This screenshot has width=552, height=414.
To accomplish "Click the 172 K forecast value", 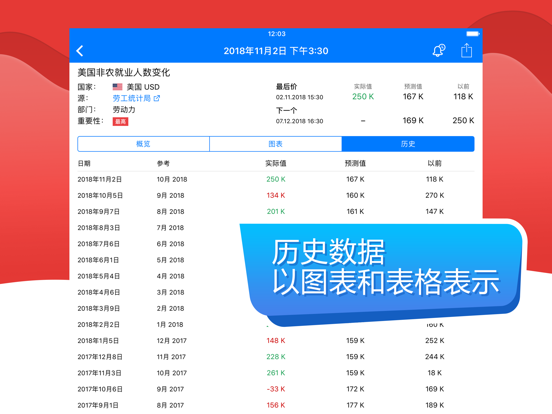I will pos(355,389).
